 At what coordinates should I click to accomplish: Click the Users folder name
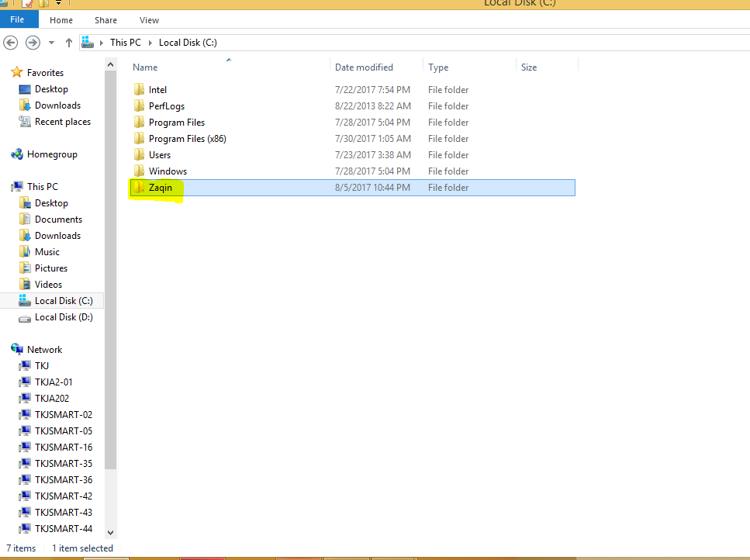pyautogui.click(x=160, y=154)
